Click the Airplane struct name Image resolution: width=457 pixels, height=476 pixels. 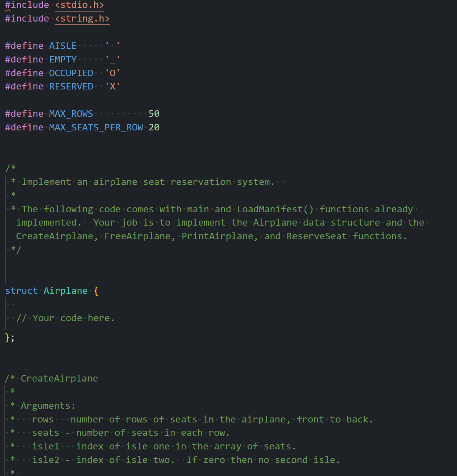point(65,291)
